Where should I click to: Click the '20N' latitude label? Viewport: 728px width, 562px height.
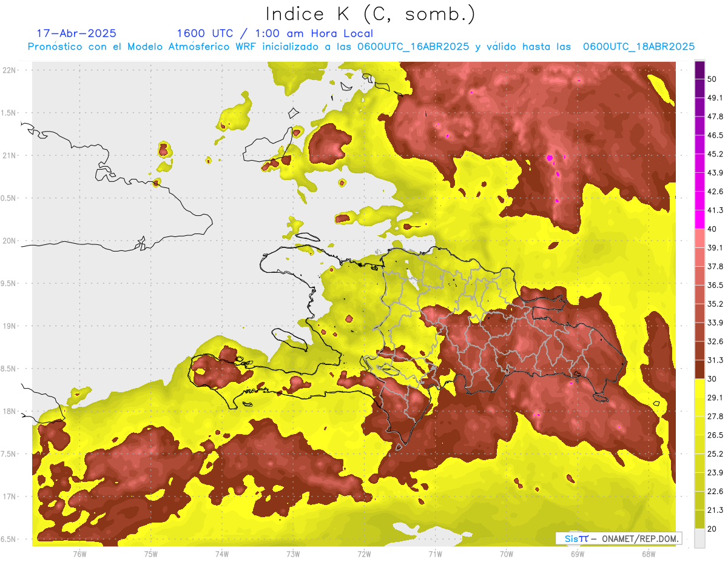coord(9,241)
